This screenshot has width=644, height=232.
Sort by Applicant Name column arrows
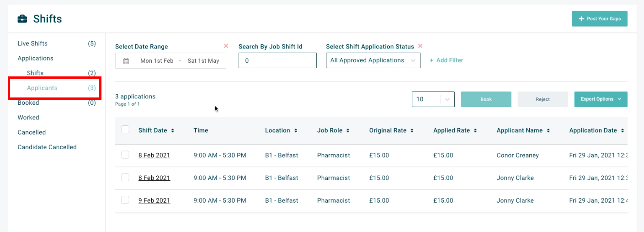pyautogui.click(x=548, y=131)
